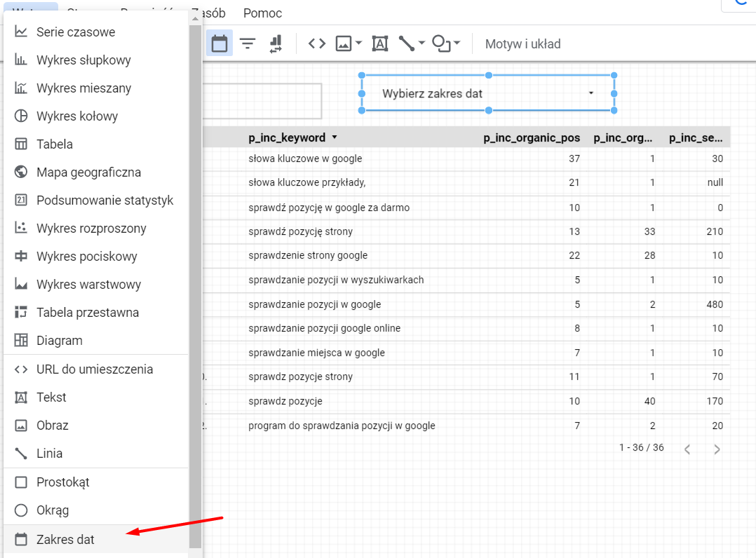756x558 pixels.
Task: Select Wykres warstwowy menu entry
Action: (95, 285)
